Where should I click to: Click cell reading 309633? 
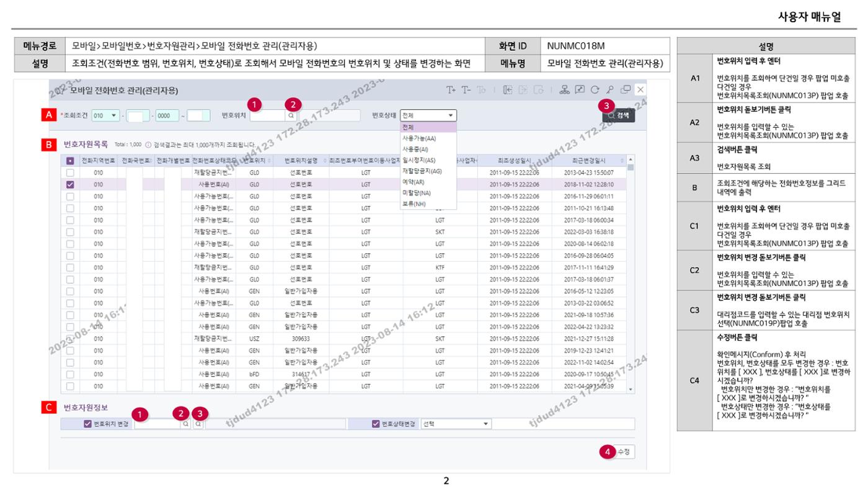coord(299,339)
